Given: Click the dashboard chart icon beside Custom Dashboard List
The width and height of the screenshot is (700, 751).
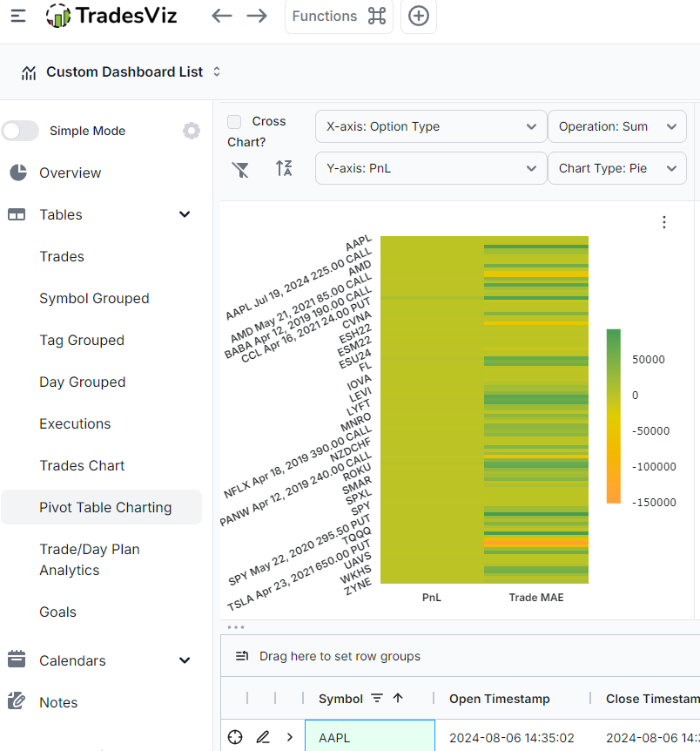Looking at the screenshot, I should click(29, 73).
